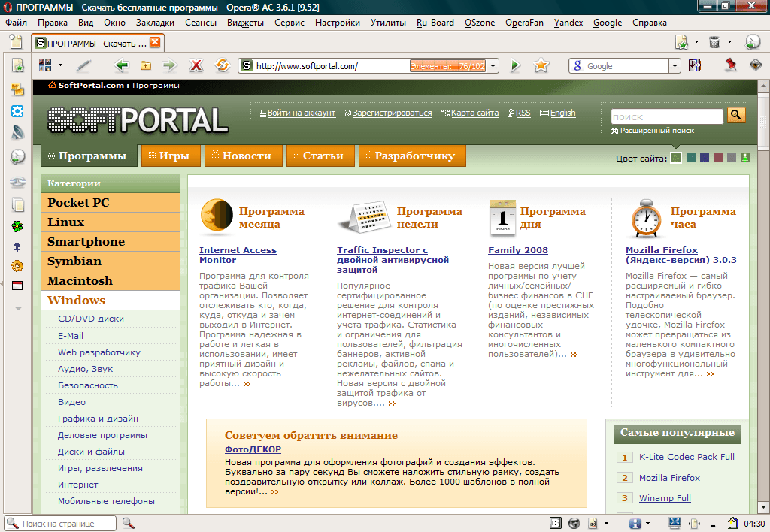Click the wand pencil toolbar icon

[84, 65]
